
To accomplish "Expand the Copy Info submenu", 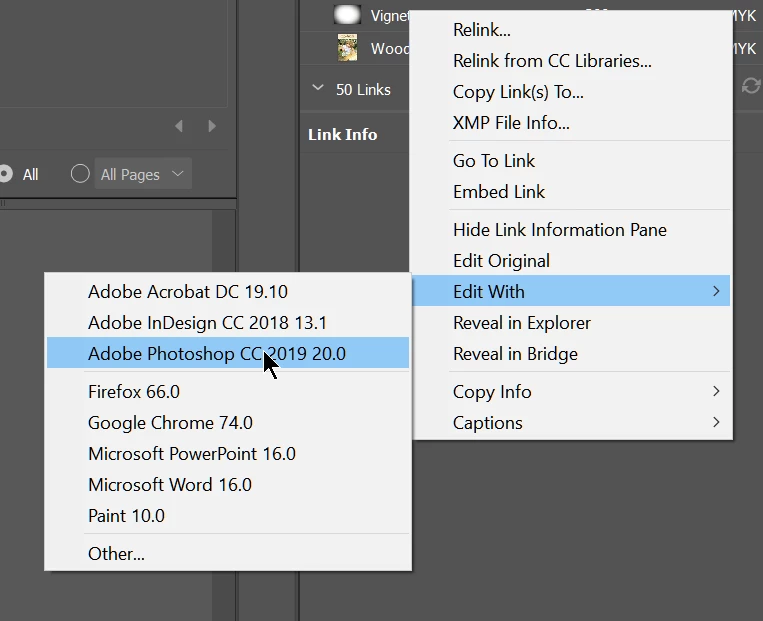I will coord(571,392).
